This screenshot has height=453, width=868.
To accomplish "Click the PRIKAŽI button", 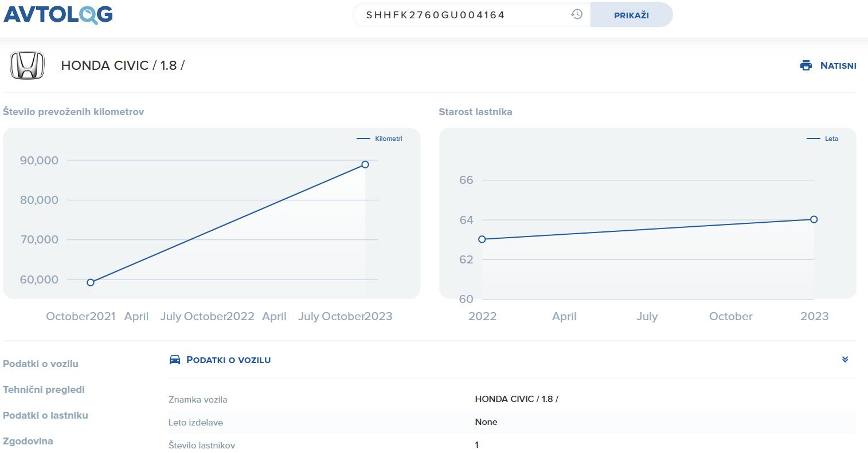I will click(x=631, y=15).
